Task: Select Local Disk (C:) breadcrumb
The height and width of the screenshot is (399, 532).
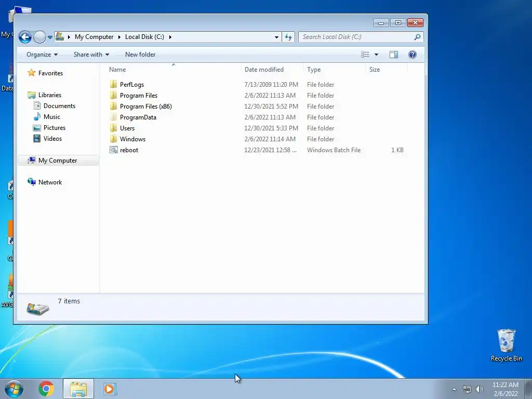Action: pyautogui.click(x=144, y=37)
